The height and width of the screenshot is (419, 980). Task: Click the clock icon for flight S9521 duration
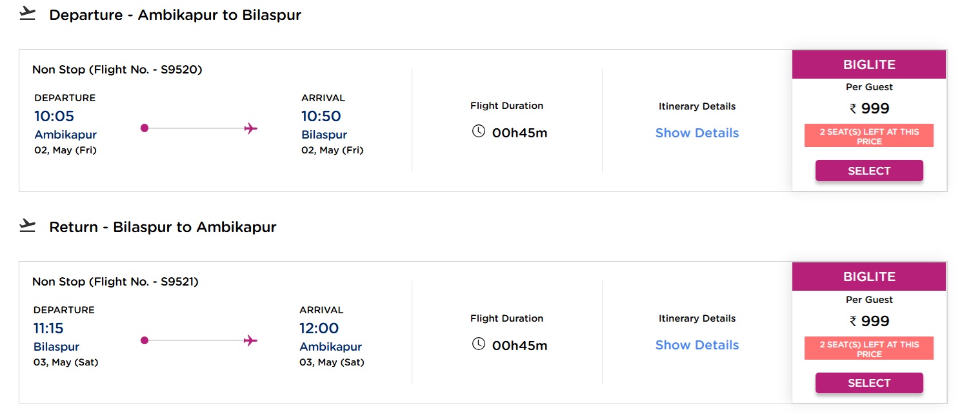coord(478,344)
